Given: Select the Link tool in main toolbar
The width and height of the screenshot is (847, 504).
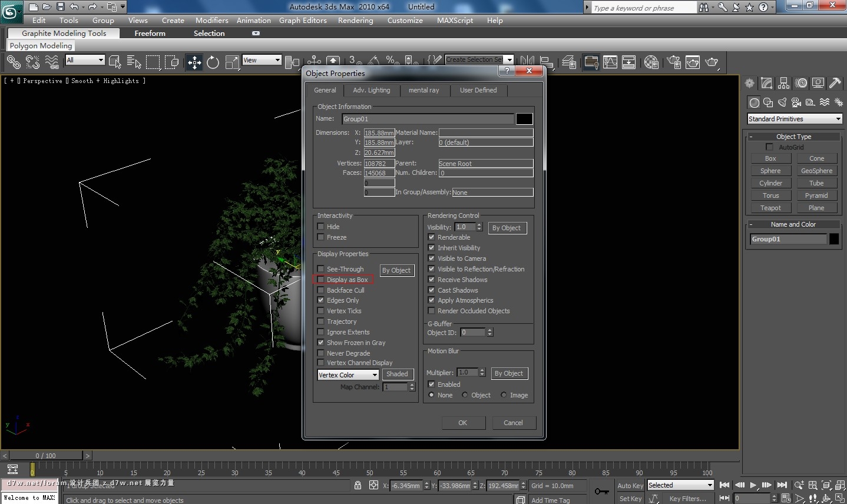Looking at the screenshot, I should tap(13, 62).
